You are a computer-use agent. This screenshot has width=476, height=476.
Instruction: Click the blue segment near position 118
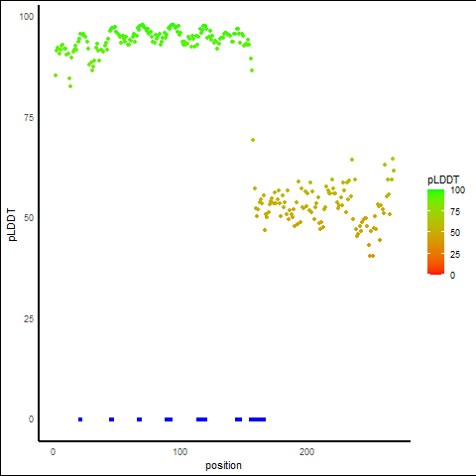pos(201,419)
